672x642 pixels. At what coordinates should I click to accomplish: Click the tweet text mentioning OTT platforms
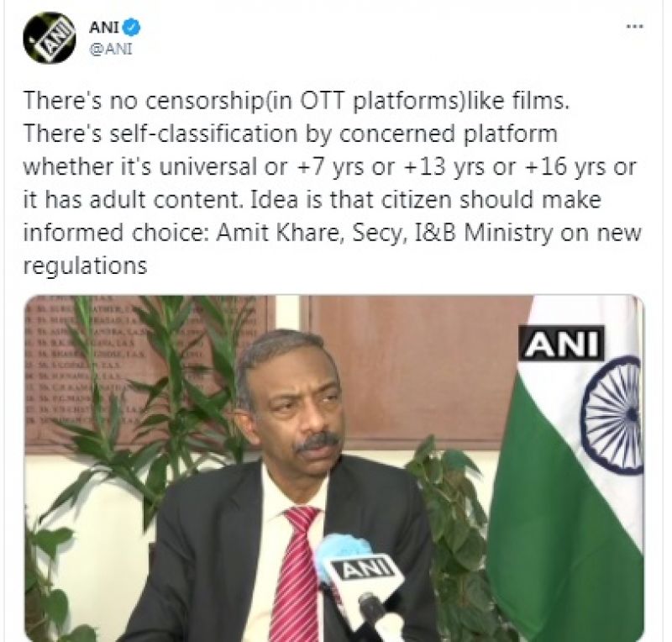(297, 101)
